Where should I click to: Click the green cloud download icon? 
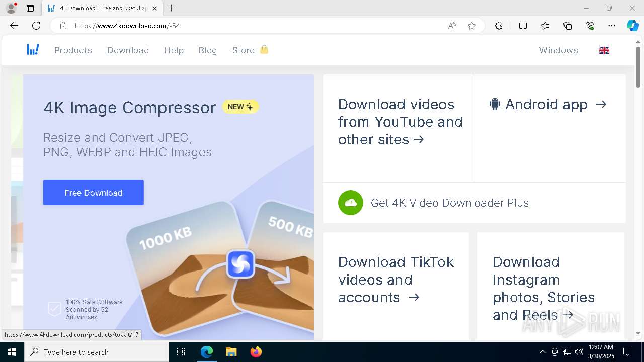351,203
